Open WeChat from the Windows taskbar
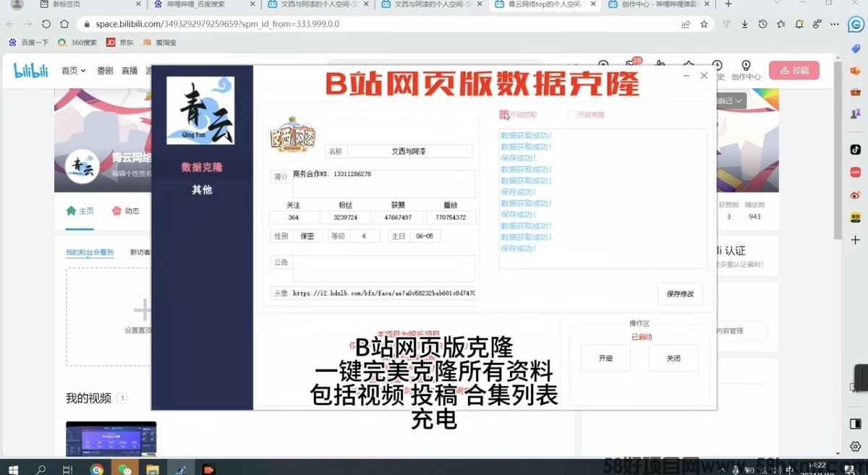 pyautogui.click(x=125, y=469)
